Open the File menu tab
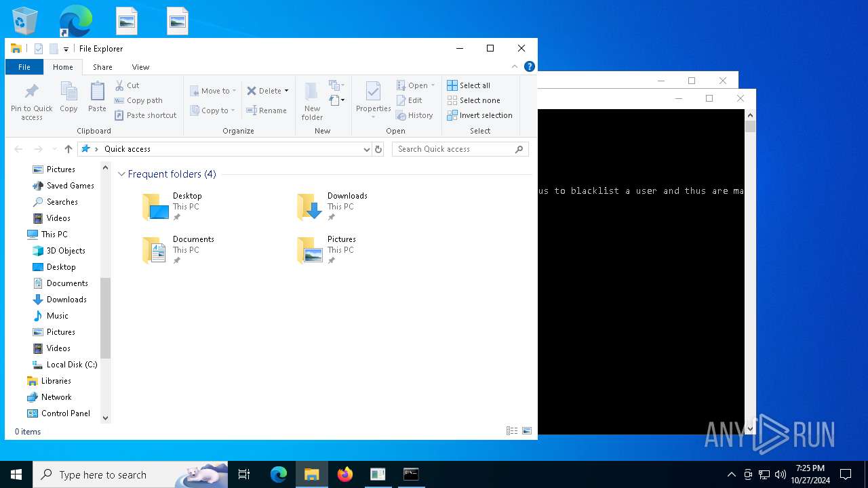 click(x=24, y=67)
